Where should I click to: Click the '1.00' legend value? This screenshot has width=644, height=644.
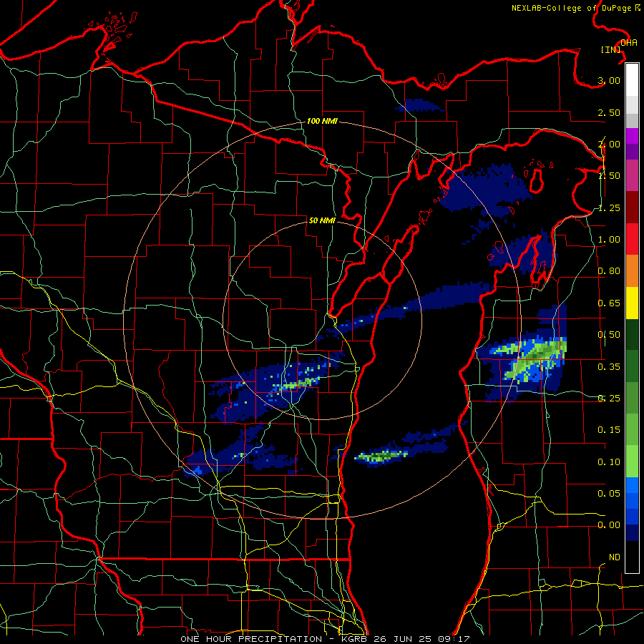point(609,240)
